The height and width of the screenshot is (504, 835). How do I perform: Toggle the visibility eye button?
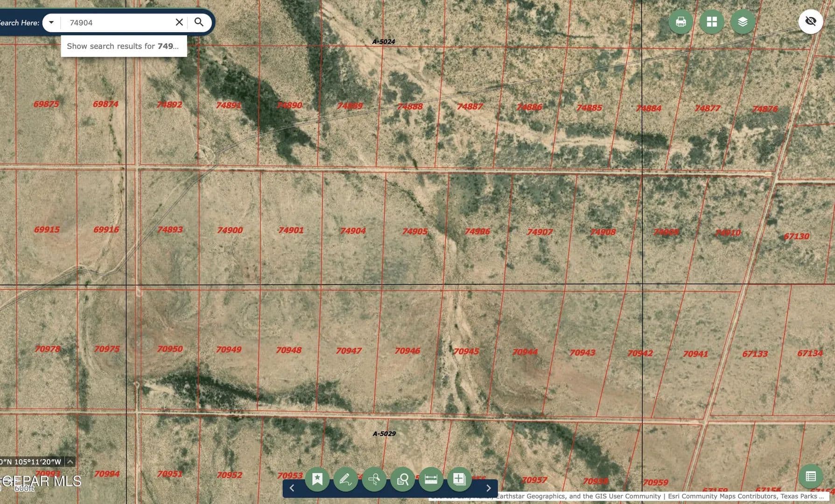click(810, 21)
